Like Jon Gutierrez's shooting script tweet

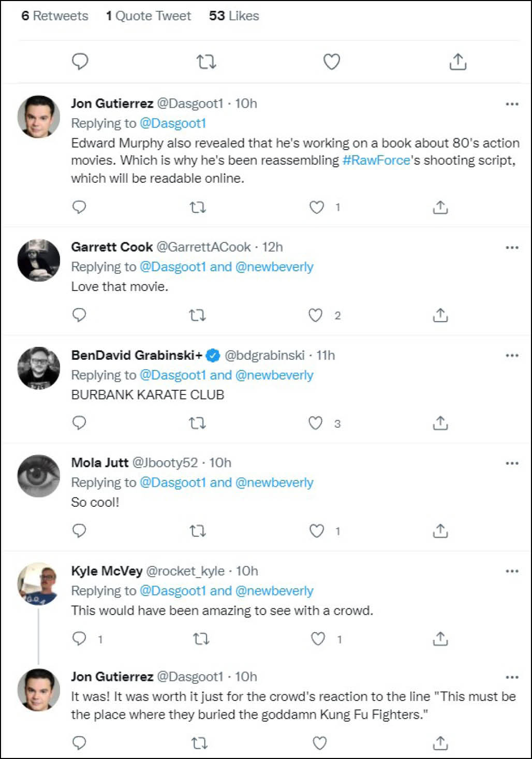[x=317, y=207]
